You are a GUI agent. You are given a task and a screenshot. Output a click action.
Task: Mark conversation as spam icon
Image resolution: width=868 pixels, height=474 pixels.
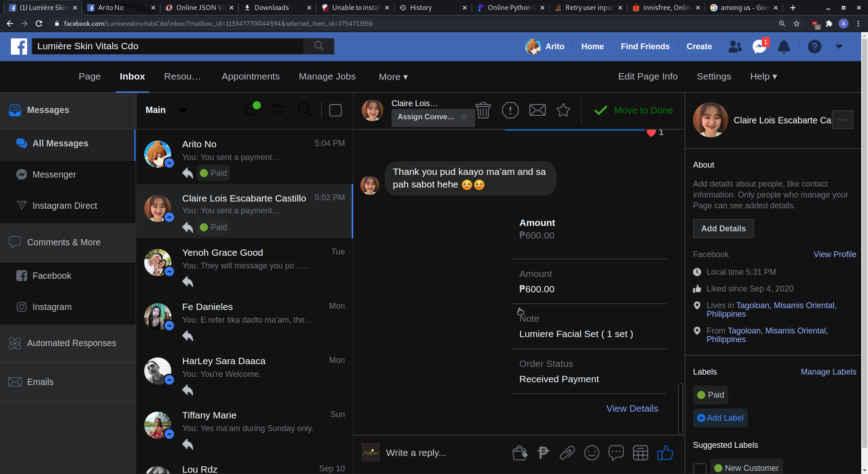pos(510,110)
